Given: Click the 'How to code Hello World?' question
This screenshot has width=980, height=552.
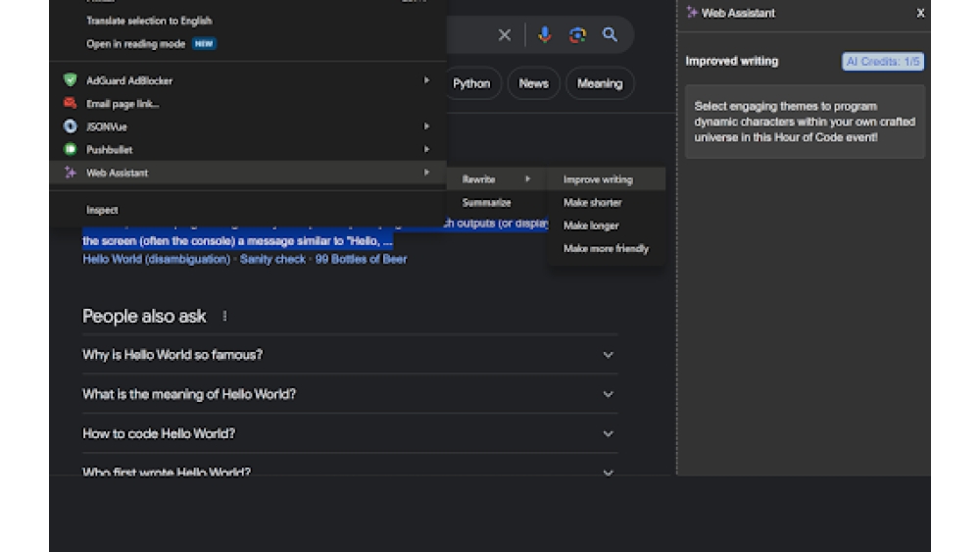Looking at the screenshot, I should (159, 433).
